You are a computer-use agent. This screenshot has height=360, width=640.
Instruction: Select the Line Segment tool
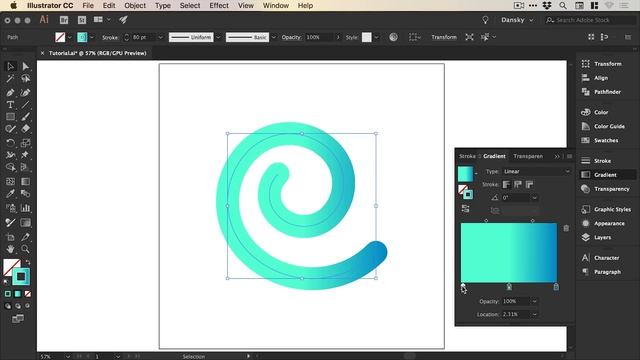(x=25, y=105)
